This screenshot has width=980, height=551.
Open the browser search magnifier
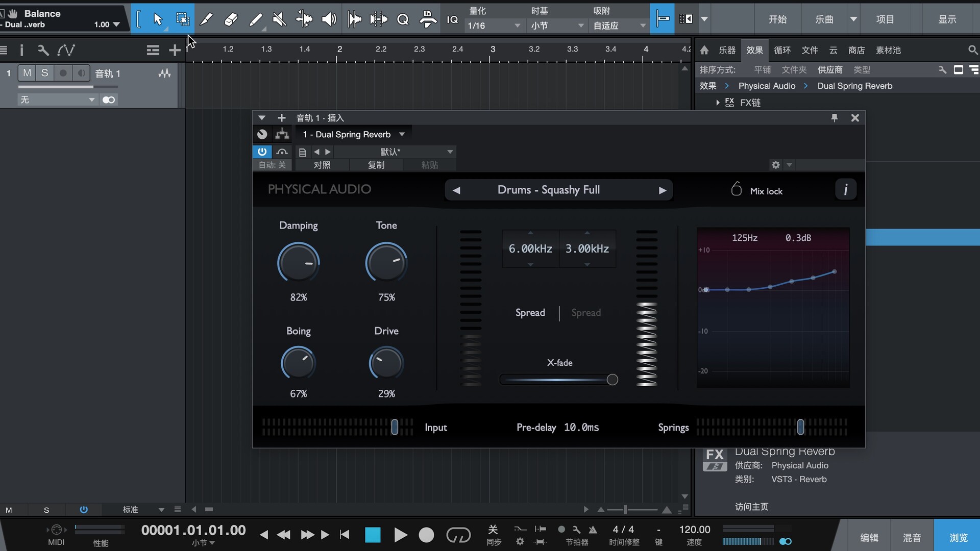pyautogui.click(x=972, y=50)
